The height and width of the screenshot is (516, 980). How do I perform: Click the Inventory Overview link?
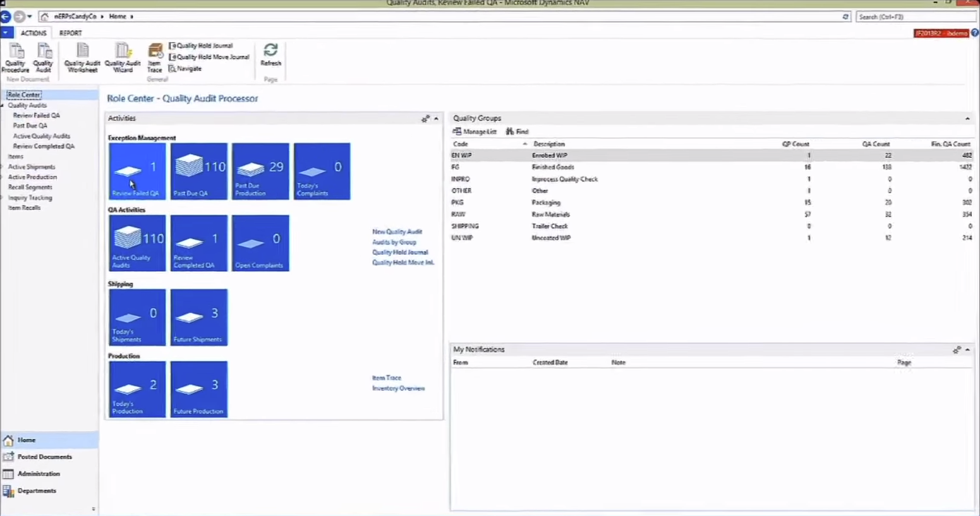click(x=398, y=388)
